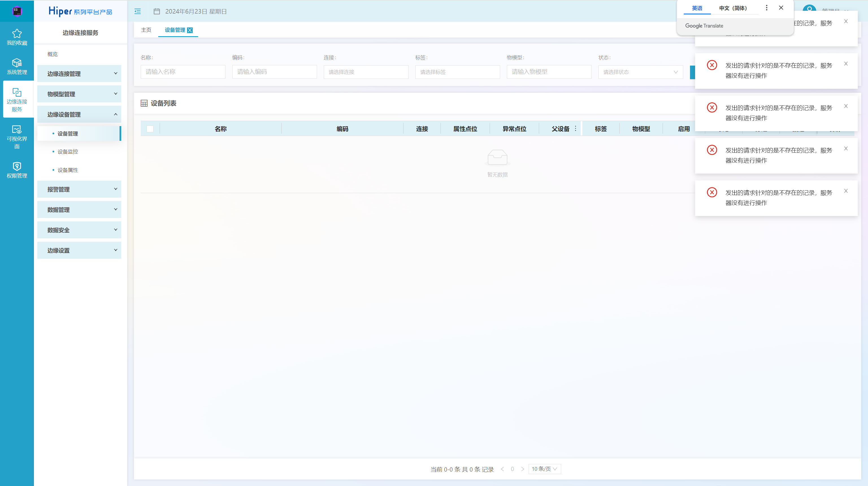The height and width of the screenshot is (486, 868).
Task: Close the Google Translate popup
Action: (781, 8)
